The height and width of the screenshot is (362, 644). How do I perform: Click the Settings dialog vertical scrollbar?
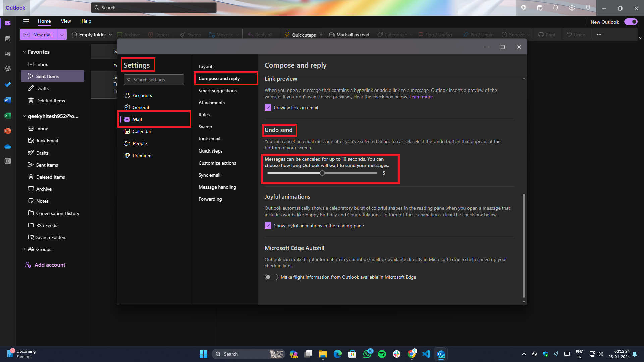[524, 246]
